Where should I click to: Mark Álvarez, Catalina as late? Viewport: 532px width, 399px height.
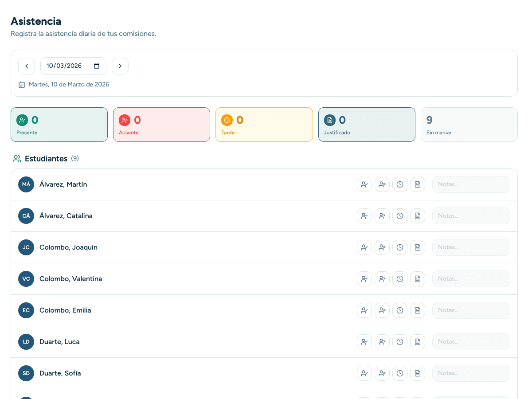[x=400, y=216]
